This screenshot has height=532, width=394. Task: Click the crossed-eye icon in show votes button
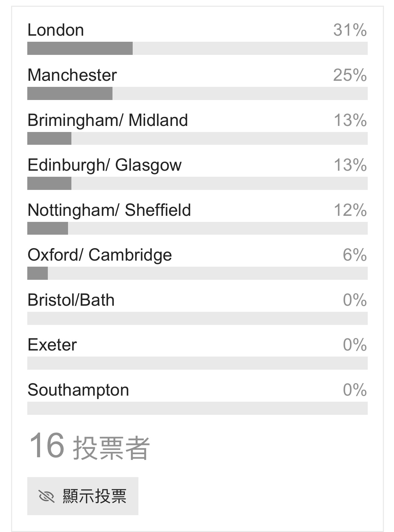47,496
